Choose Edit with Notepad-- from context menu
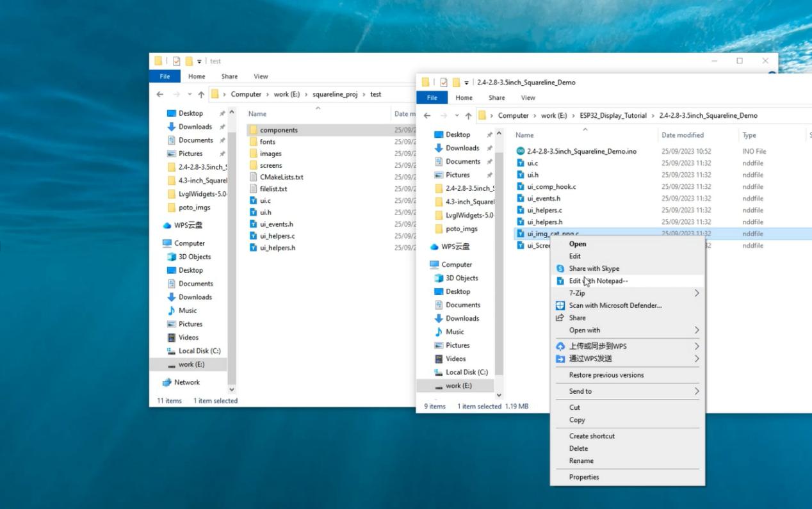This screenshot has height=509, width=812. tap(598, 281)
